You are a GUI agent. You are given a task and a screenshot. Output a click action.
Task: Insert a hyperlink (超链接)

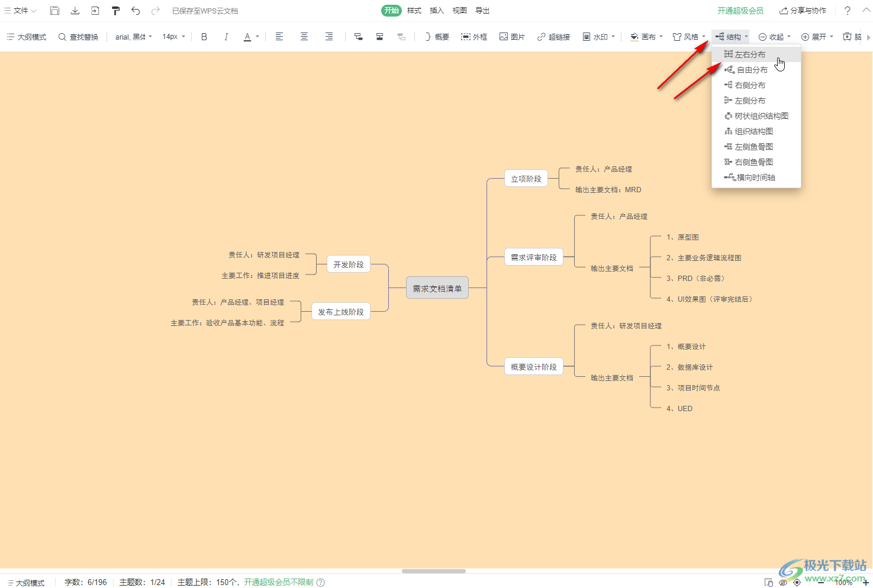pyautogui.click(x=553, y=37)
